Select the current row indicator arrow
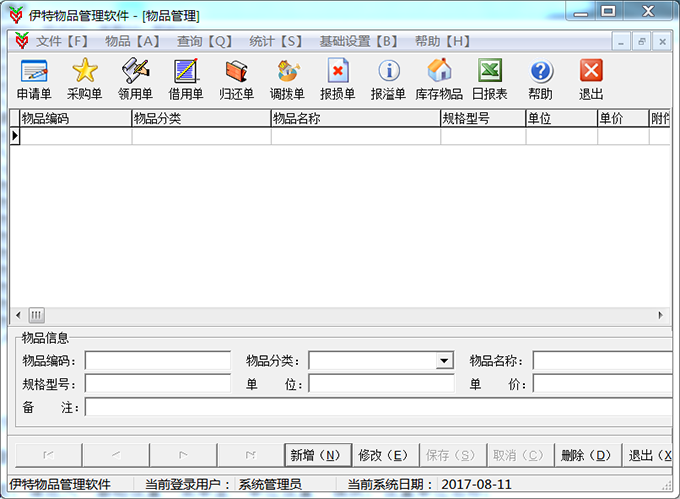 tap(15, 136)
